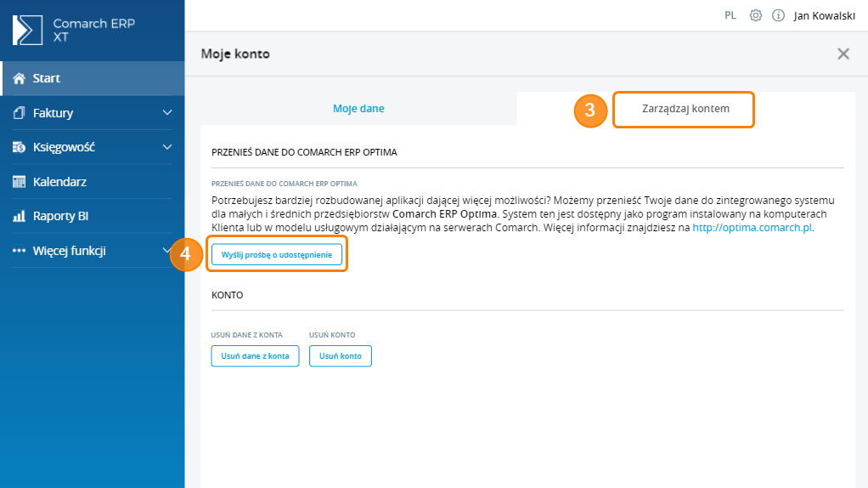Click the Księgowość money icon
Viewport: 868px width, 488px height.
pyautogui.click(x=19, y=147)
